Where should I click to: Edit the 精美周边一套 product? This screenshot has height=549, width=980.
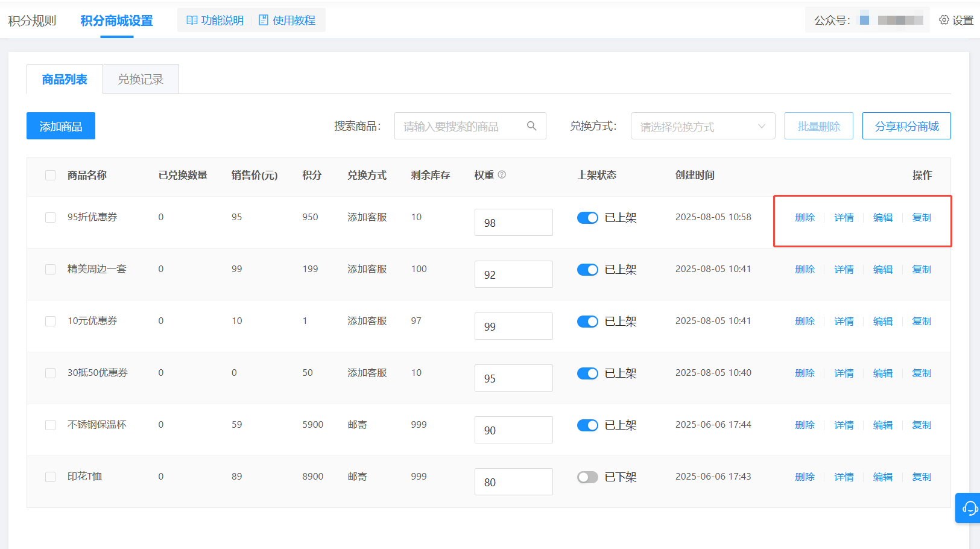tap(883, 270)
